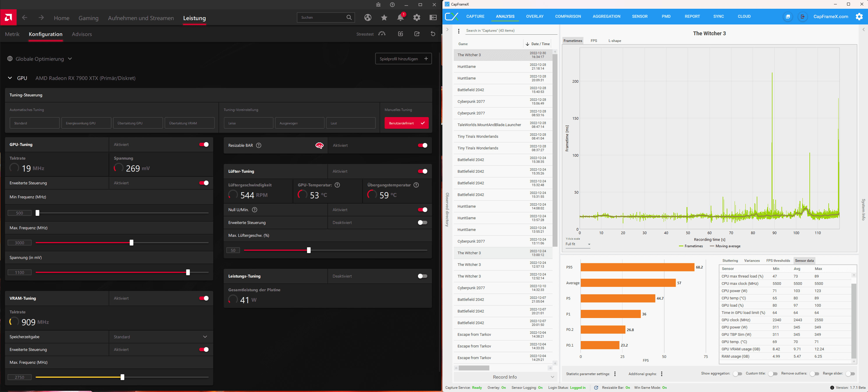Open the AMD web browser globe icon
Screen dimensions: 868x392
368,17
